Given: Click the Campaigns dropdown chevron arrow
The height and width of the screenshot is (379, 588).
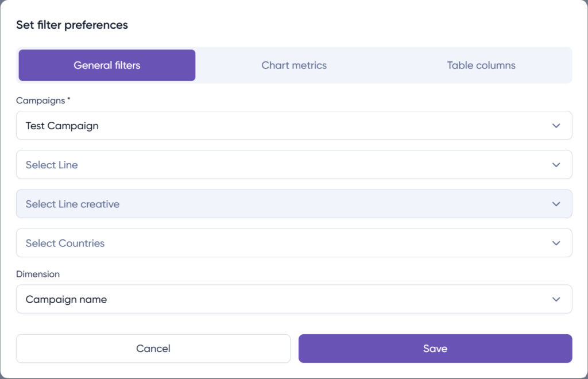Looking at the screenshot, I should click(555, 125).
